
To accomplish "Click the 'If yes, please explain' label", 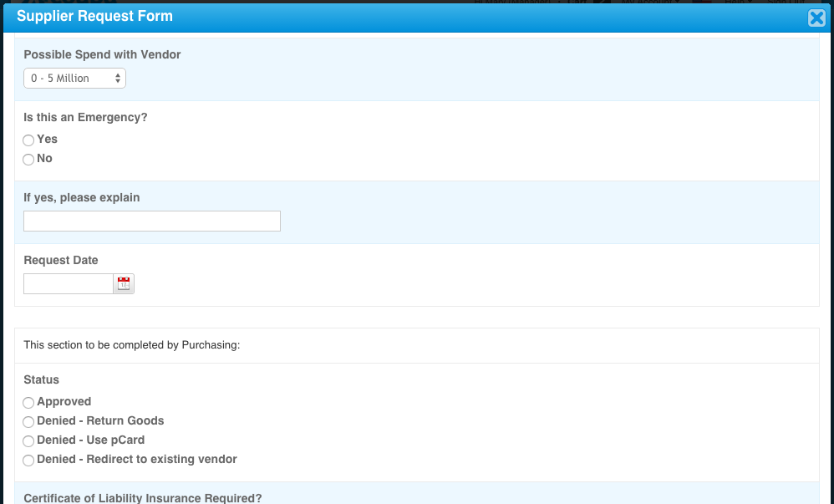I will [82, 198].
